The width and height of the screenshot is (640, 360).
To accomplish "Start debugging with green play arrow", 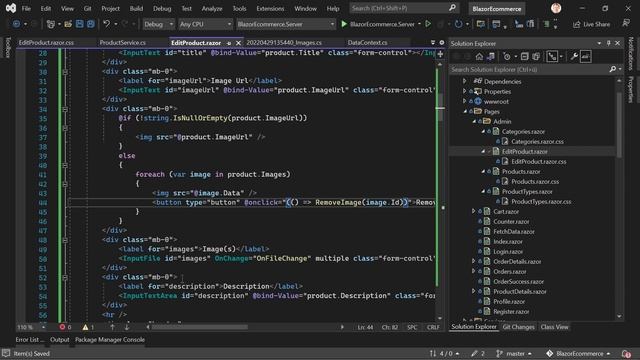I will click(x=344, y=24).
